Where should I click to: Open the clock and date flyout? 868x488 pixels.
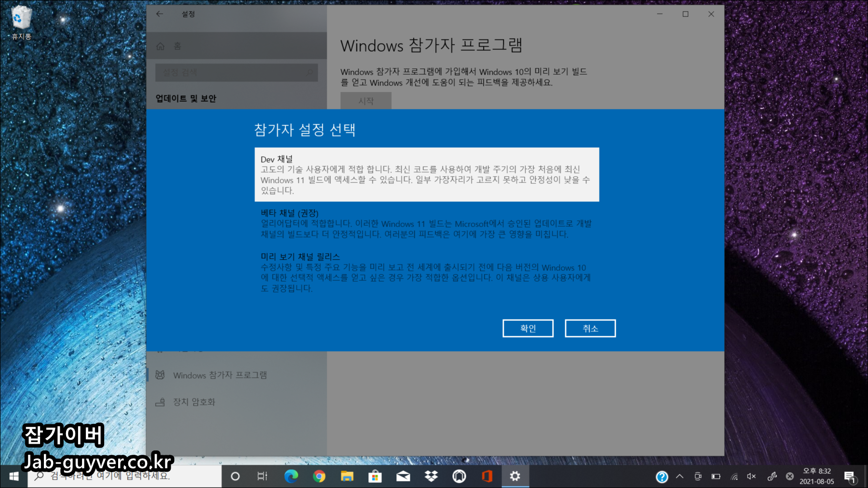817,476
